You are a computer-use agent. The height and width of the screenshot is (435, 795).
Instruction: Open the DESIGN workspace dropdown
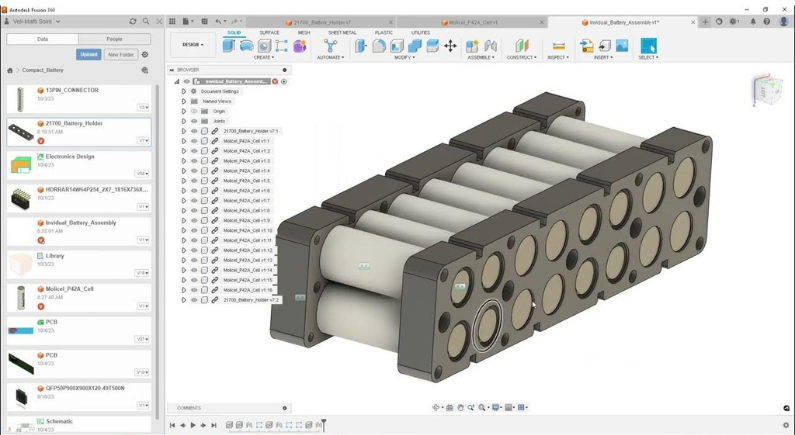coord(193,45)
